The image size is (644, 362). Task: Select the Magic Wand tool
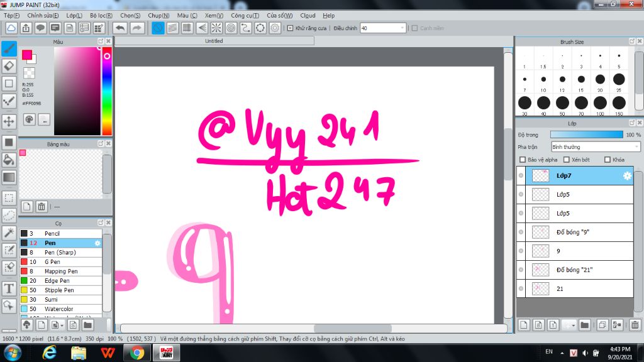pos(9,233)
